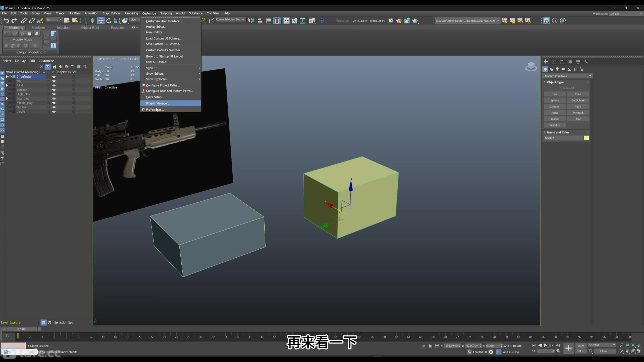This screenshot has width=644, height=362.
Task: Open the Box002 object color swatch
Action: (x=586, y=138)
